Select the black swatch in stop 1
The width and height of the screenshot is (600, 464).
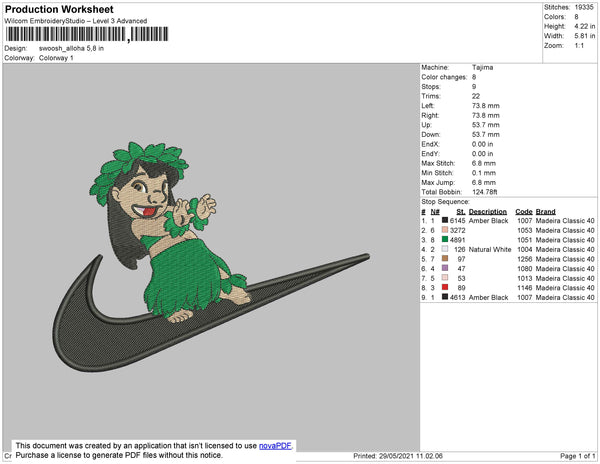445,220
